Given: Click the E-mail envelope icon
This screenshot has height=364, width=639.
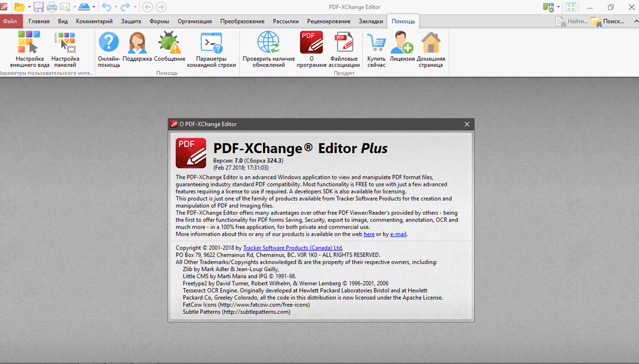Looking at the screenshot, I should 65,7.
